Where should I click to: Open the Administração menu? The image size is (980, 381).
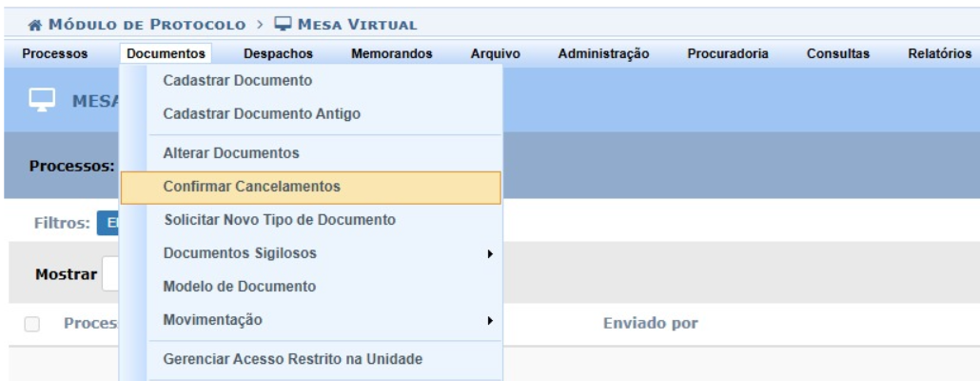coord(604,54)
